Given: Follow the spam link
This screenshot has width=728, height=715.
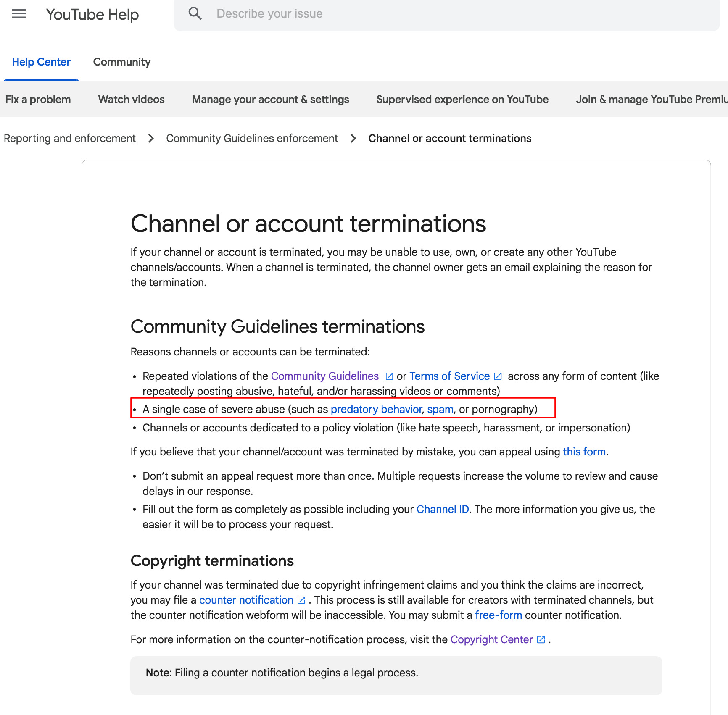Looking at the screenshot, I should pos(440,409).
